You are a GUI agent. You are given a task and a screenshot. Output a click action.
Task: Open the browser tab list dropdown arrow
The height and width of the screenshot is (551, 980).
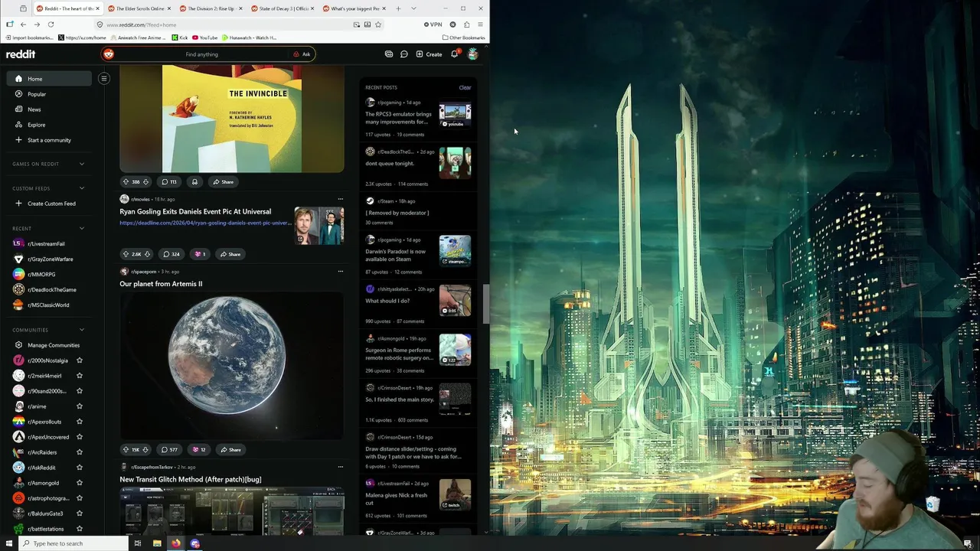413,8
